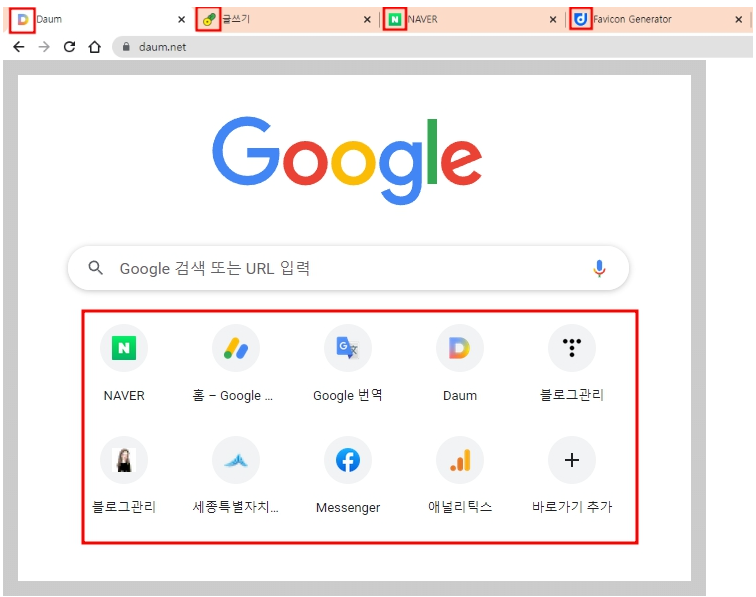Image resolution: width=756 pixels, height=597 pixels.
Task: Click the Daum favicon in the tab
Action: pos(23,20)
